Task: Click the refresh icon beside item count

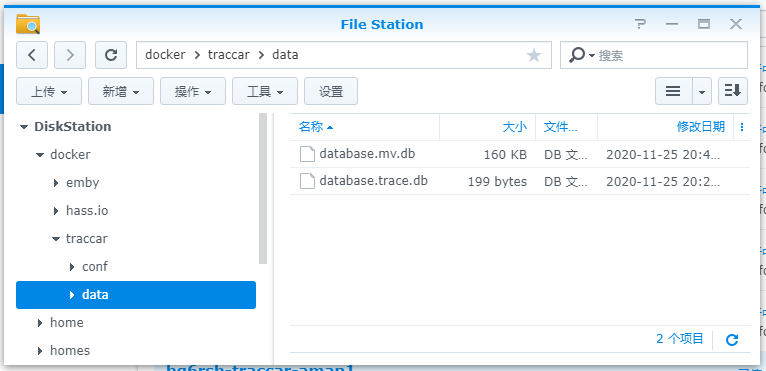Action: [732, 340]
